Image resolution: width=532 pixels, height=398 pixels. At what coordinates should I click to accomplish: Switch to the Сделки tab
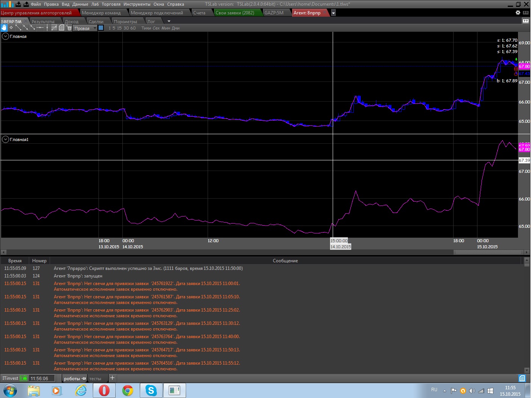click(96, 22)
